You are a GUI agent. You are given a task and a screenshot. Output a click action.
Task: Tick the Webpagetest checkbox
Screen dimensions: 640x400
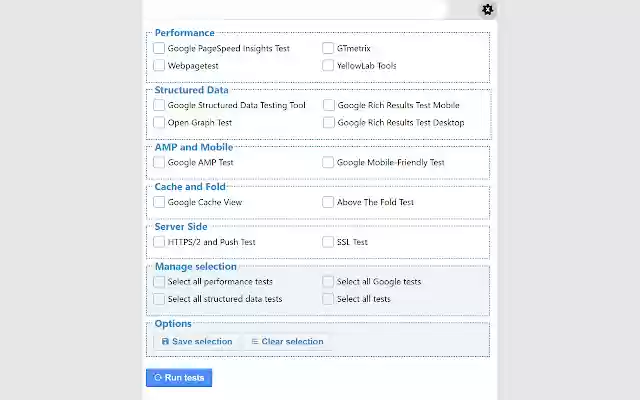click(159, 65)
